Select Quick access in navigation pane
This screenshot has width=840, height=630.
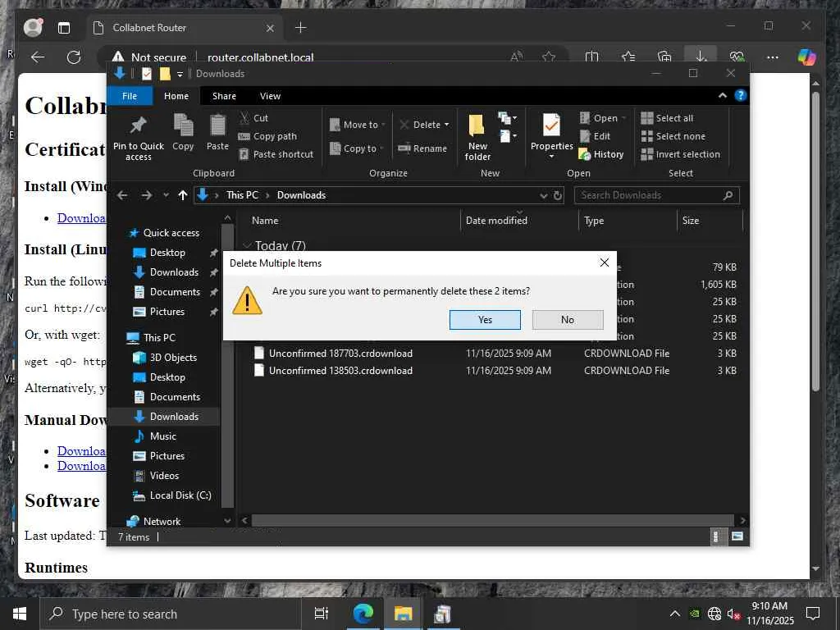point(165,232)
